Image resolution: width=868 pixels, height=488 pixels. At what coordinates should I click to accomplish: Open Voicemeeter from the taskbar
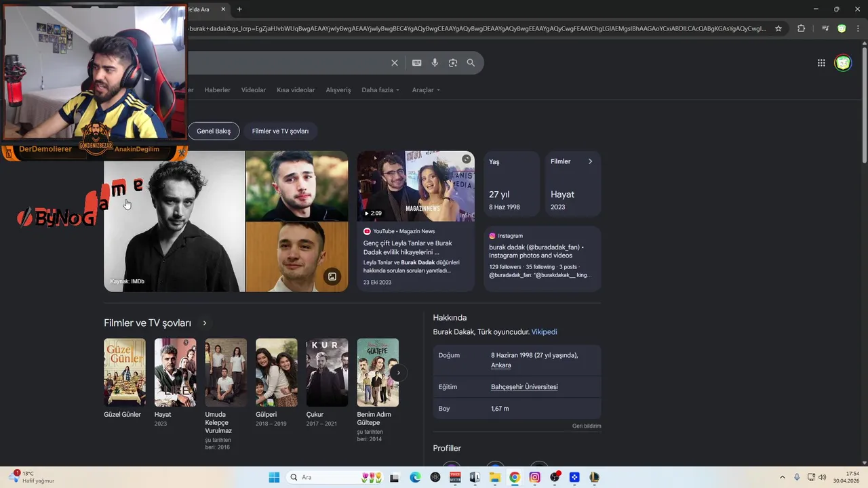[x=455, y=477]
